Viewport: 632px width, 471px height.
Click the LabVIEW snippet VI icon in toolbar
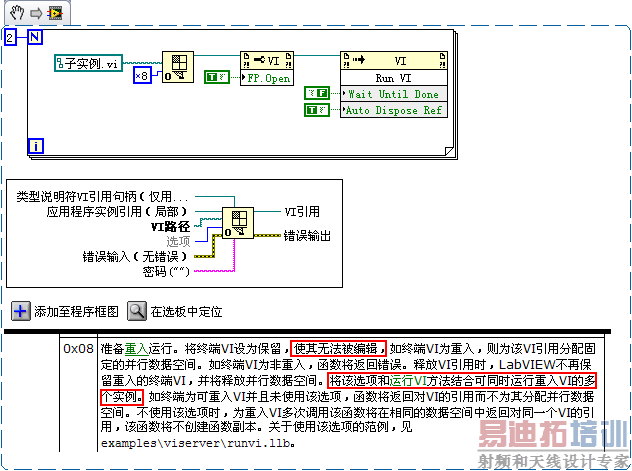pyautogui.click(x=55, y=13)
